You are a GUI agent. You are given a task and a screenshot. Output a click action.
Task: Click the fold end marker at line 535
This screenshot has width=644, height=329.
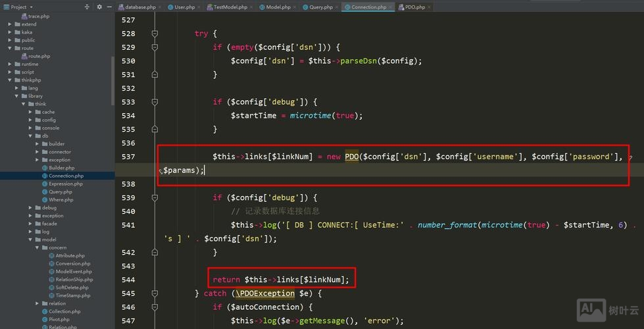[155, 129]
